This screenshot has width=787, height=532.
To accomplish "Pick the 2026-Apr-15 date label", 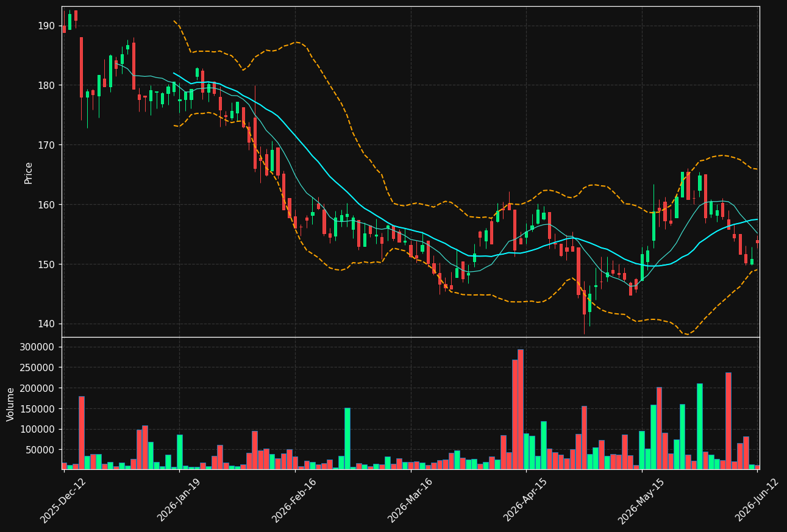I will [x=525, y=500].
